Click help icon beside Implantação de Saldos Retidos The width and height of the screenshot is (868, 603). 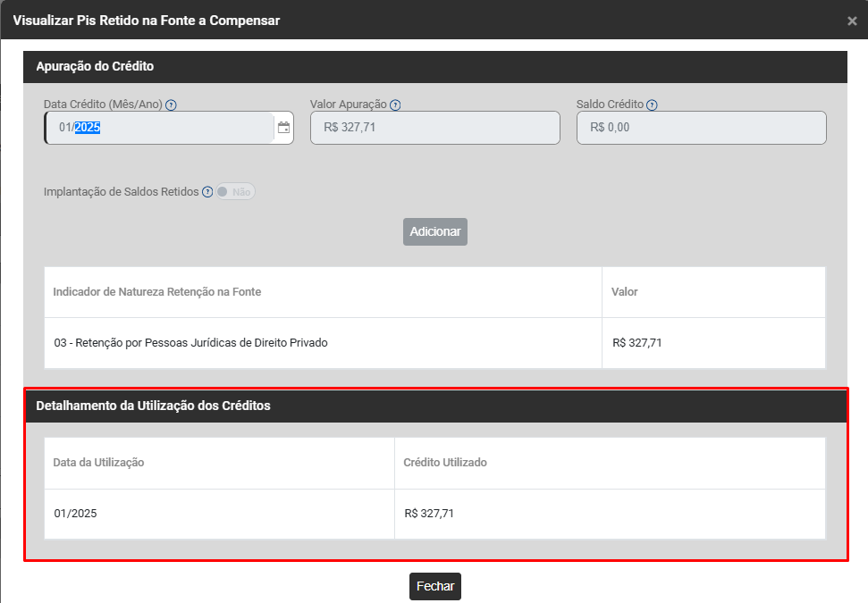(x=207, y=192)
